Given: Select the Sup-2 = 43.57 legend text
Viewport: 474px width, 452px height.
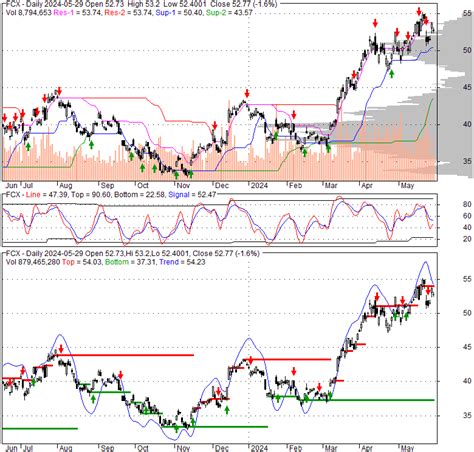Looking at the screenshot, I should click(229, 13).
